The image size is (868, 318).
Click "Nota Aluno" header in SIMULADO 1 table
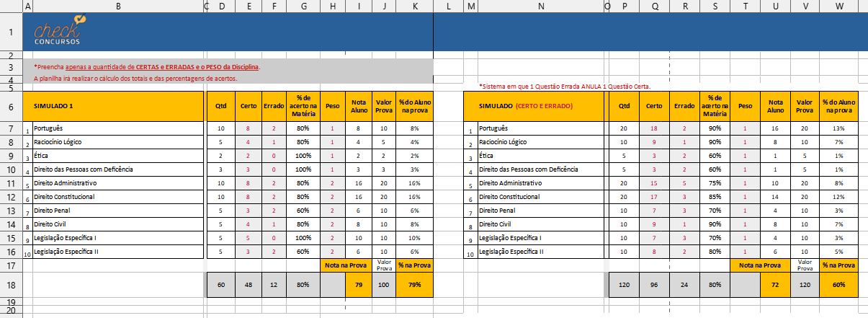pos(358,106)
